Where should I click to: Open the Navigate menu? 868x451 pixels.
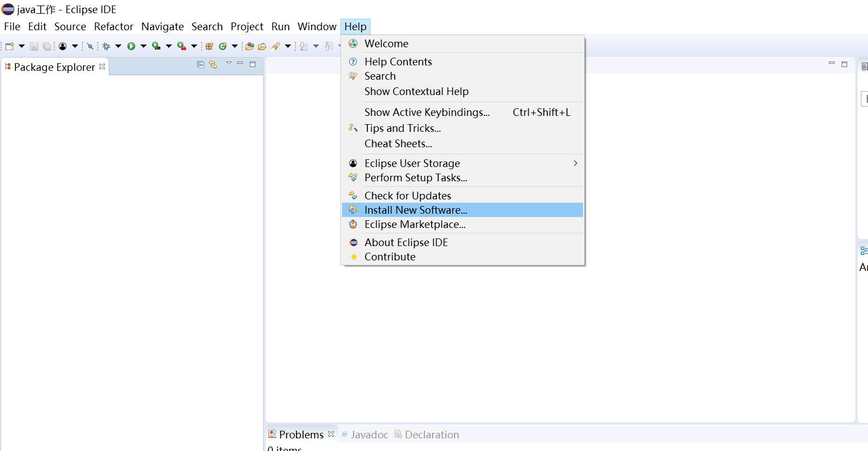coord(163,26)
